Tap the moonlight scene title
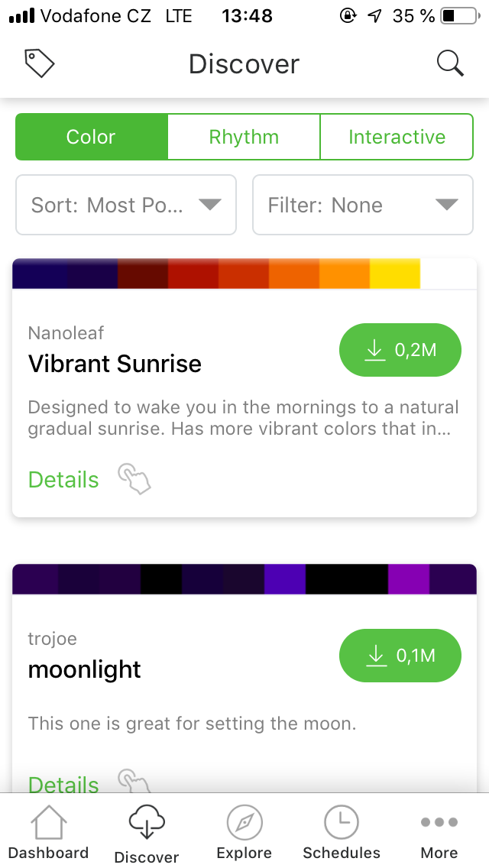 coord(85,669)
